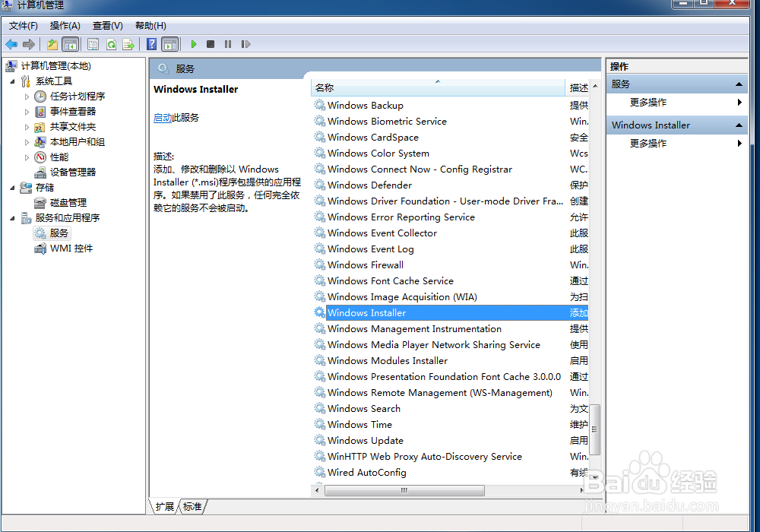Click the 描述 column header
The image size is (760, 532).
coord(578,87)
